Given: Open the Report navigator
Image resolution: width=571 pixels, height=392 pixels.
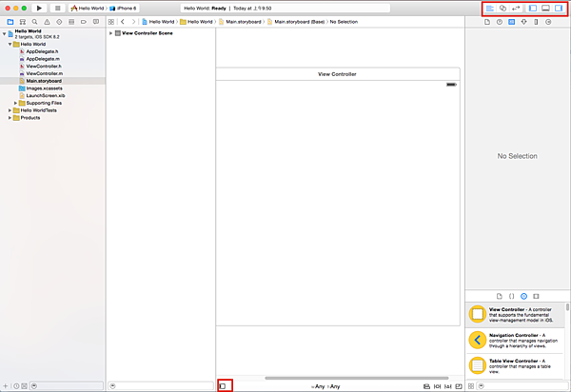Looking at the screenshot, I should [96, 22].
